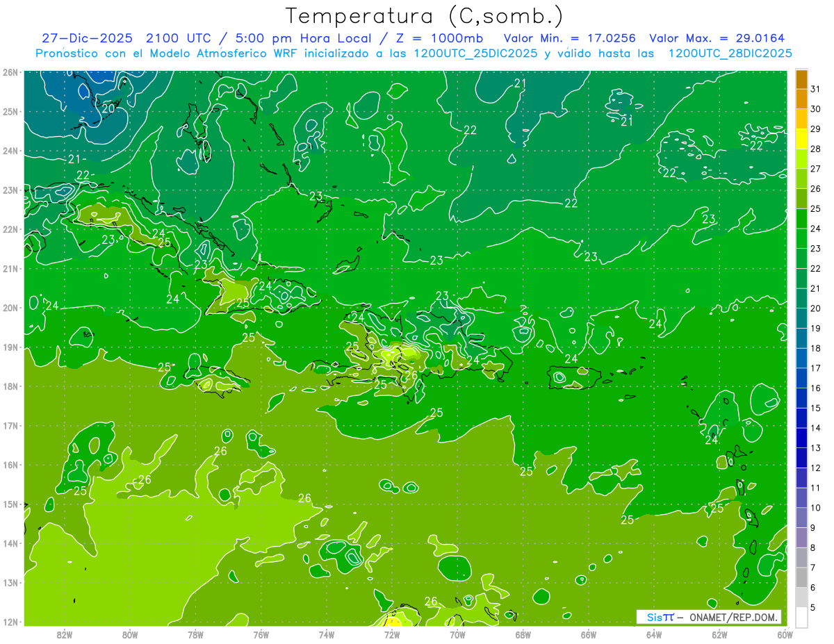The height and width of the screenshot is (644, 834).
Task: Click the latitude axis label '20N'
Action: pos(10,308)
